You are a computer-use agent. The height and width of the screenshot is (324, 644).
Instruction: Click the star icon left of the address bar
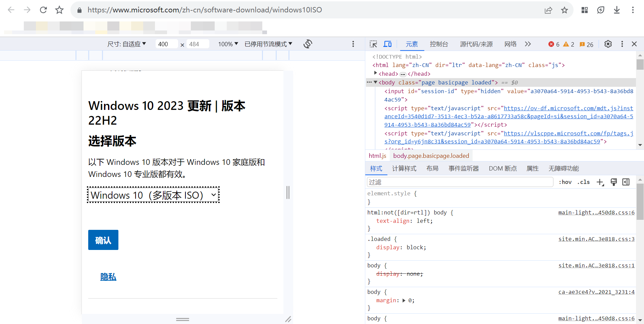pos(59,10)
